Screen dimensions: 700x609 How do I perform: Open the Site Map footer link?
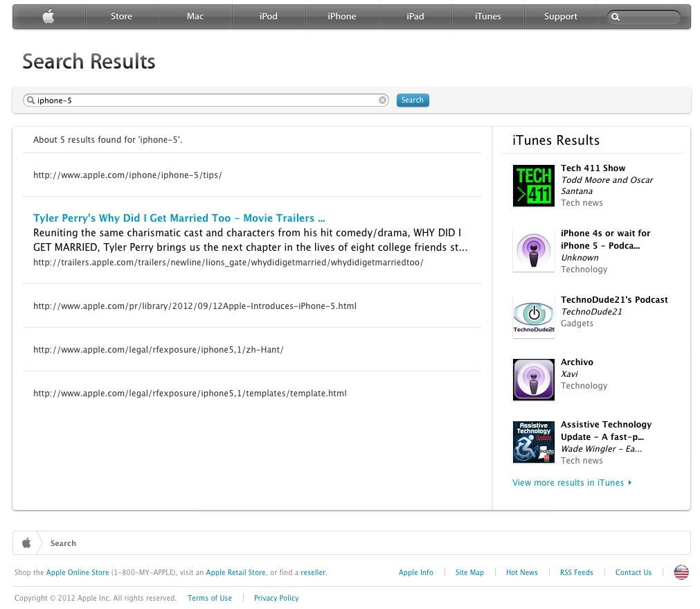(x=469, y=572)
